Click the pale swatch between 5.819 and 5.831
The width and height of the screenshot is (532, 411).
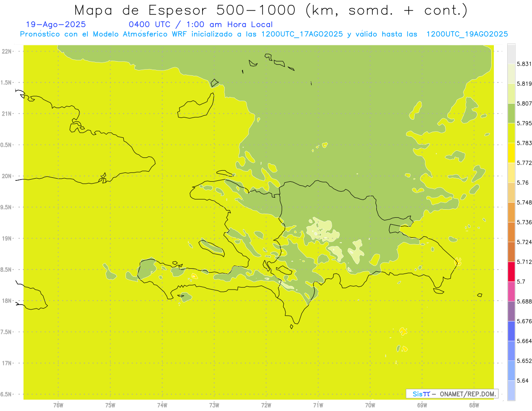point(511,74)
